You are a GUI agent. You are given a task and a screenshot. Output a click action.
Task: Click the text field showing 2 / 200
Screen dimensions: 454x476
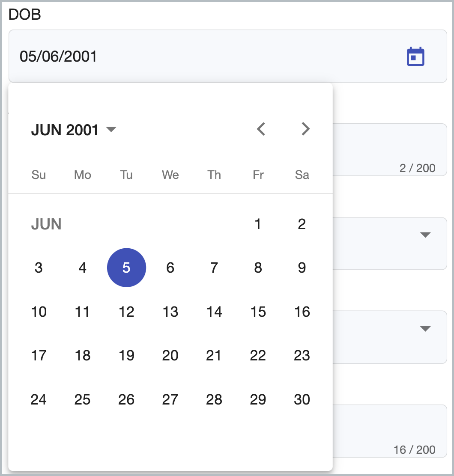point(390,150)
